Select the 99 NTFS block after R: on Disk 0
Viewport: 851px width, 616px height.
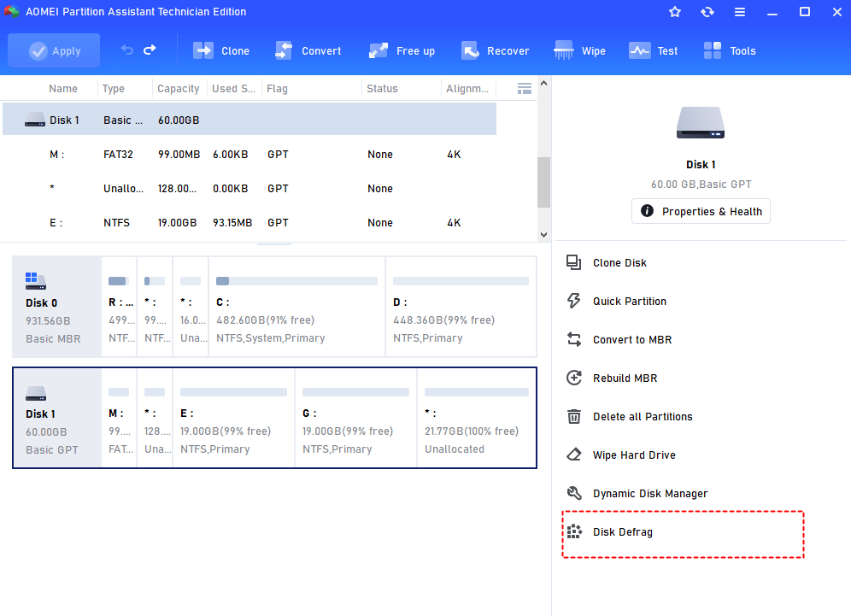pyautogui.click(x=155, y=308)
